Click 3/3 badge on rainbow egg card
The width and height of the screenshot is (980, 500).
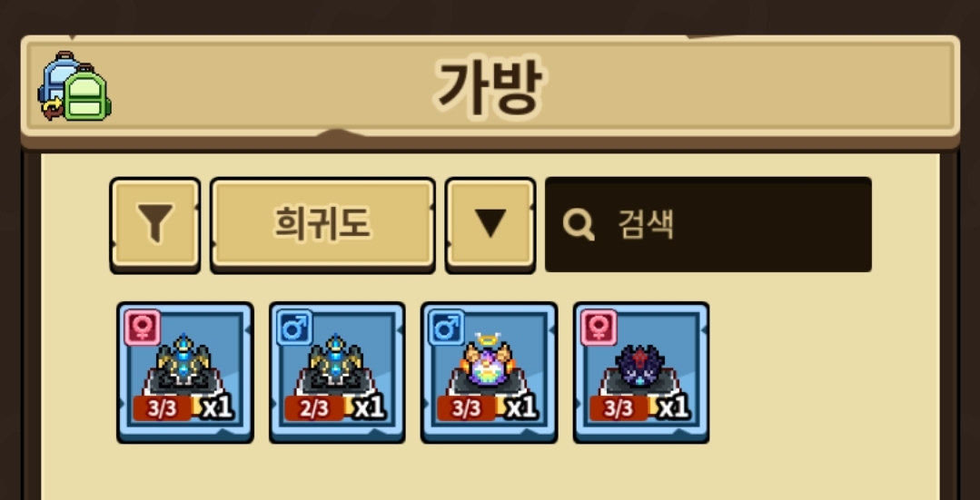[466, 408]
